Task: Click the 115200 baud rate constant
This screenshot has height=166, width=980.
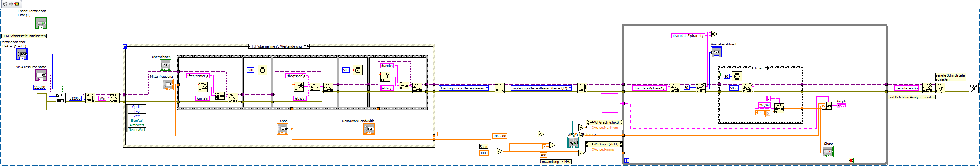Action: [x=40, y=87]
